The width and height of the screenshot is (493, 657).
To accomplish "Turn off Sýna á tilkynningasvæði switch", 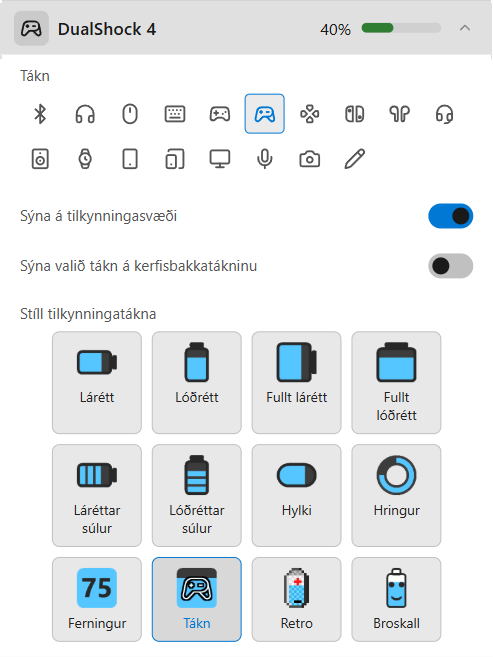I will click(450, 216).
